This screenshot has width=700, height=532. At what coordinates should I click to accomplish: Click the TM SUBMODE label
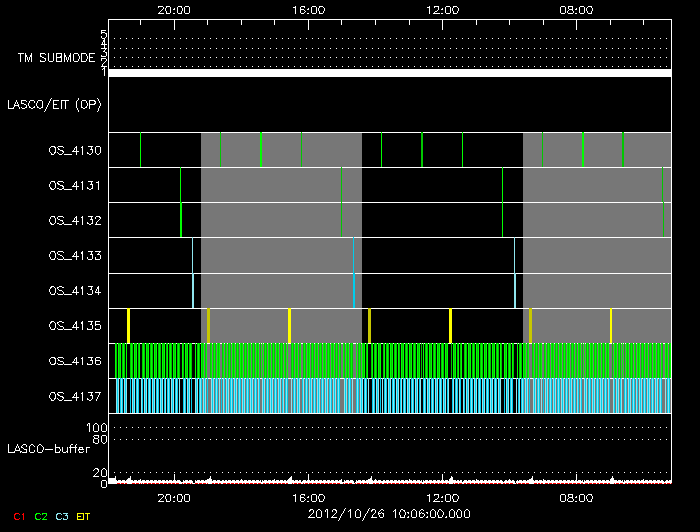(56, 58)
